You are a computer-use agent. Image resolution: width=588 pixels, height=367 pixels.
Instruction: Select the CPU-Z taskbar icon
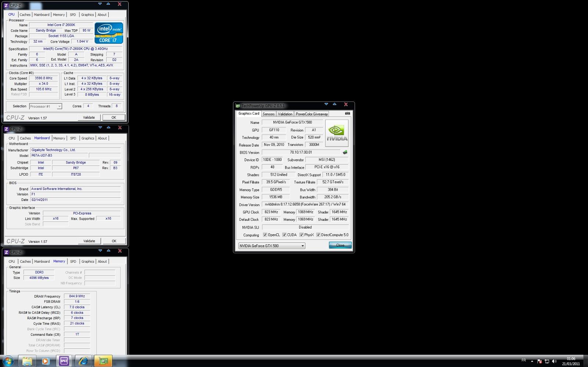point(64,361)
